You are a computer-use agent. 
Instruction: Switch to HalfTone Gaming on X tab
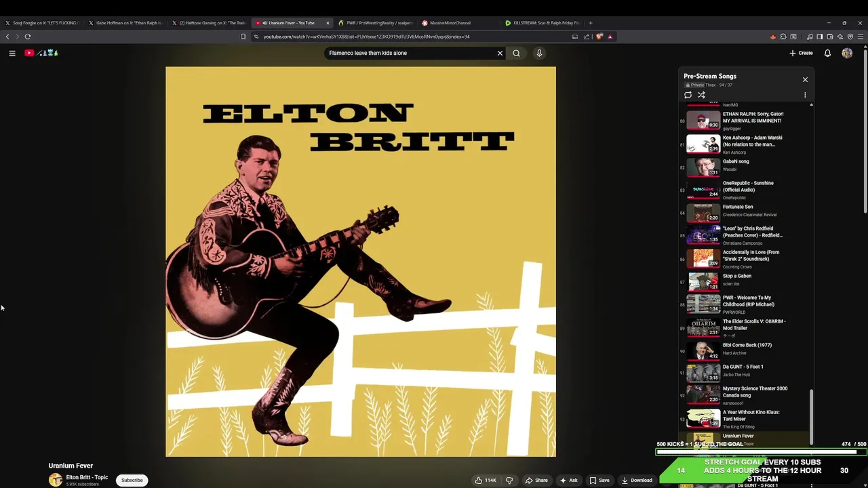pos(209,23)
